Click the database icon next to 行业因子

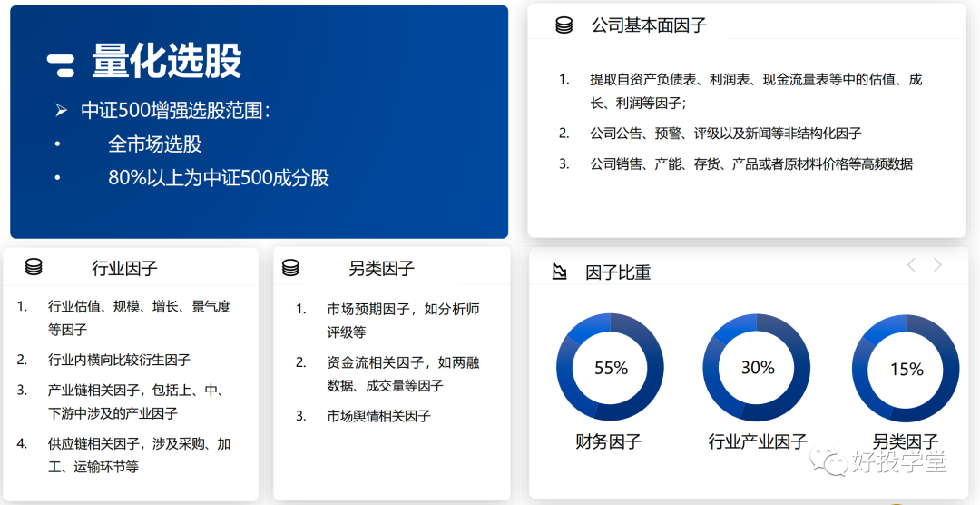(x=34, y=267)
